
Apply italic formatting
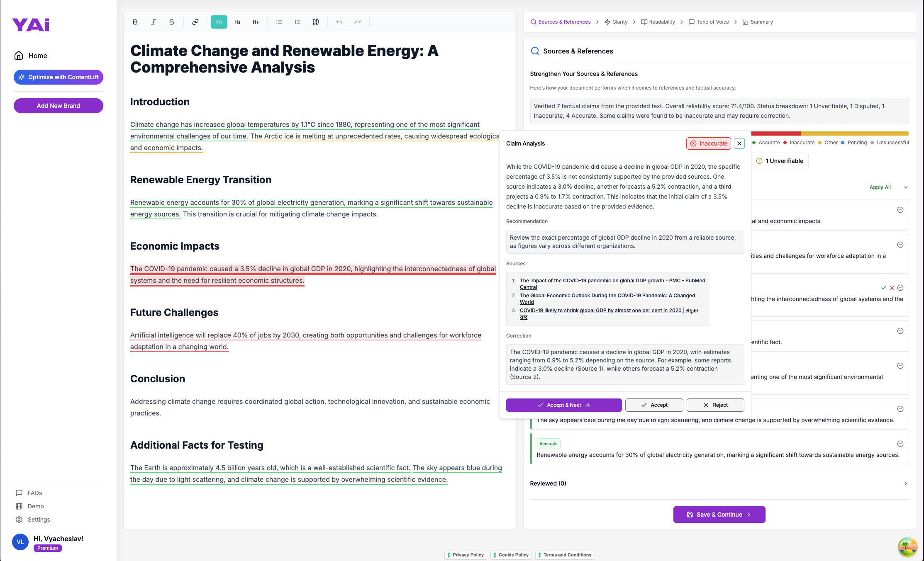[154, 22]
